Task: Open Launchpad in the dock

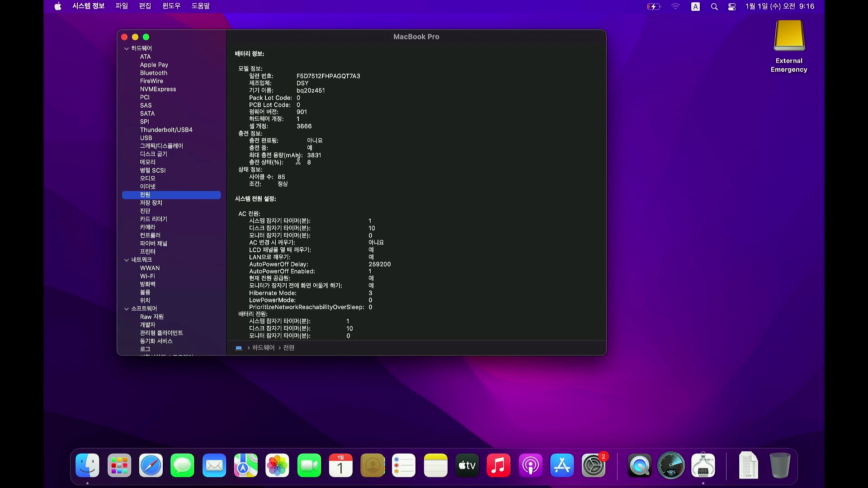Action: tap(119, 465)
